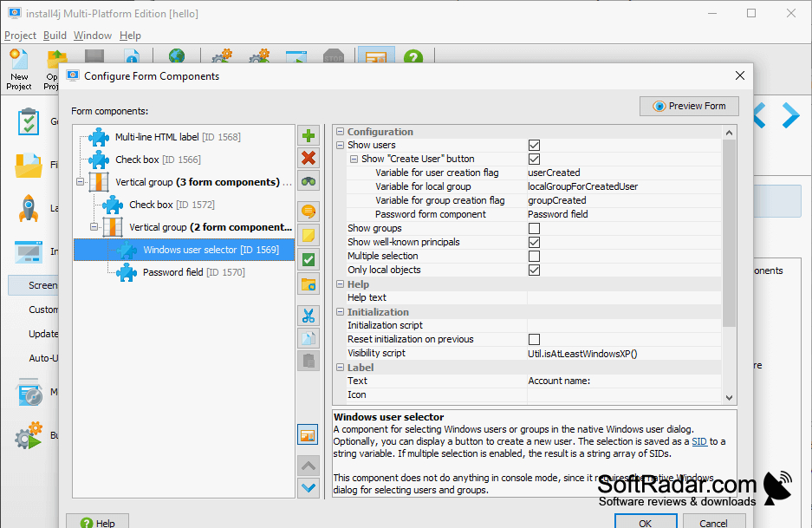Collapse the Vertical group with 3 components
The width and height of the screenshot is (812, 528).
click(81, 182)
